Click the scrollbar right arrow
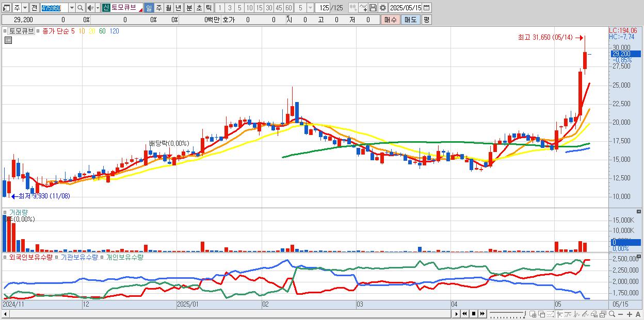This screenshot has width=644, height=320. click(456, 314)
